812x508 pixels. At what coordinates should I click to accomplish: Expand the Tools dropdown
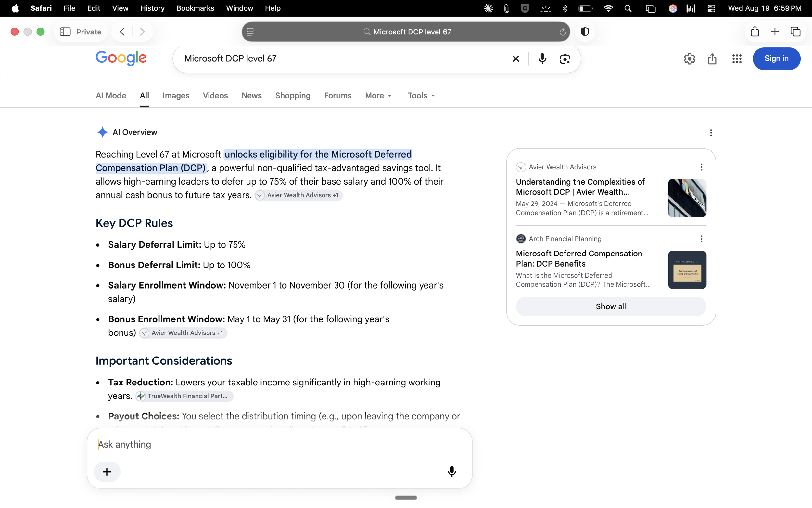pos(421,96)
